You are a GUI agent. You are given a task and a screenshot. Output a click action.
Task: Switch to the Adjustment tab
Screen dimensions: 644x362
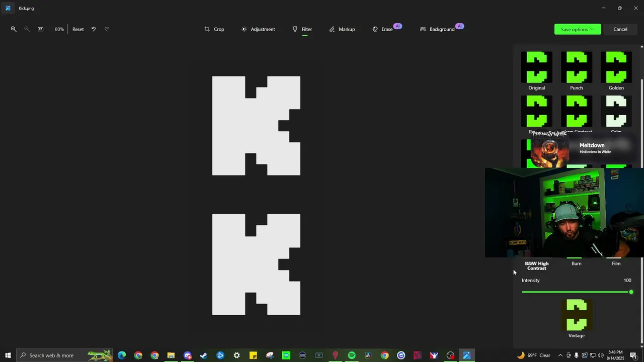click(258, 29)
